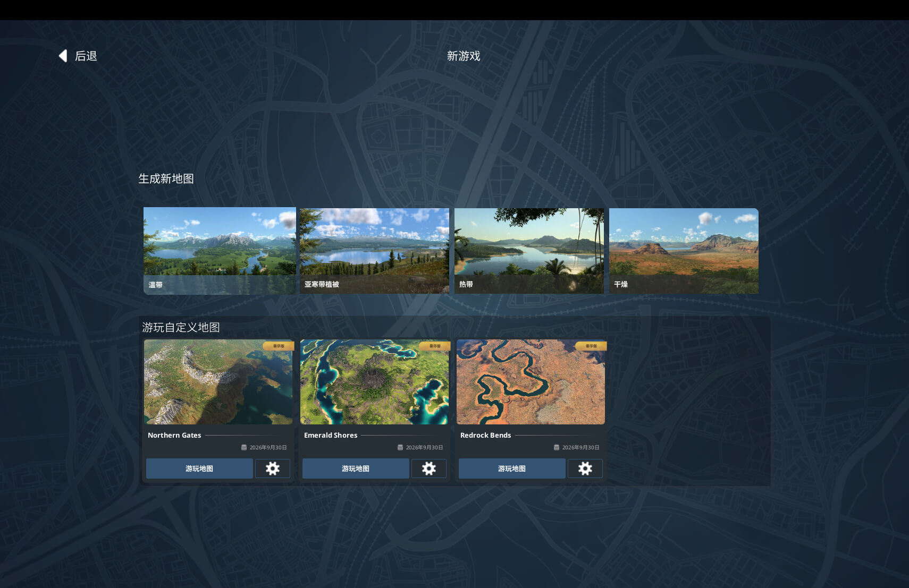Click the 游玩自定义地图 section heading
The image size is (909, 588).
[181, 327]
